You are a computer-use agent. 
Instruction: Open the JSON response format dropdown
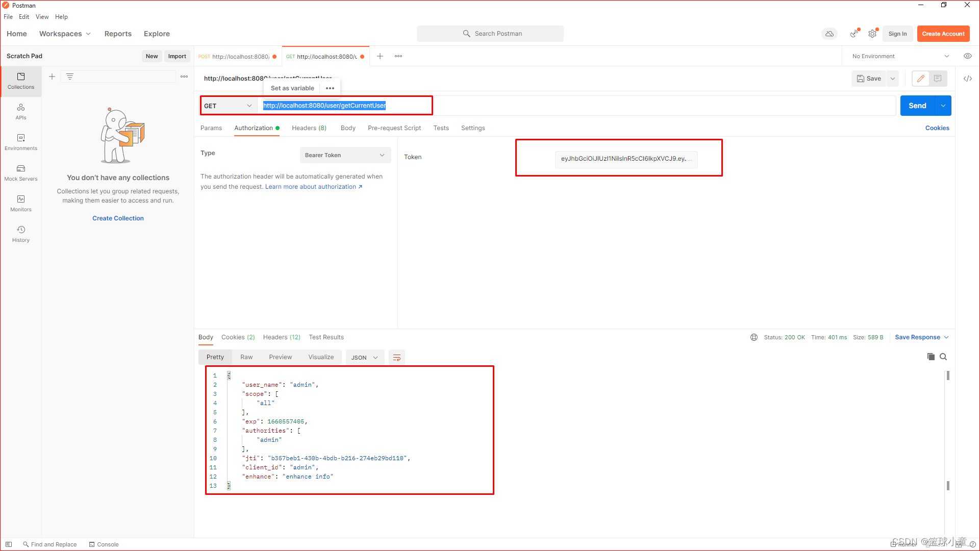point(364,358)
